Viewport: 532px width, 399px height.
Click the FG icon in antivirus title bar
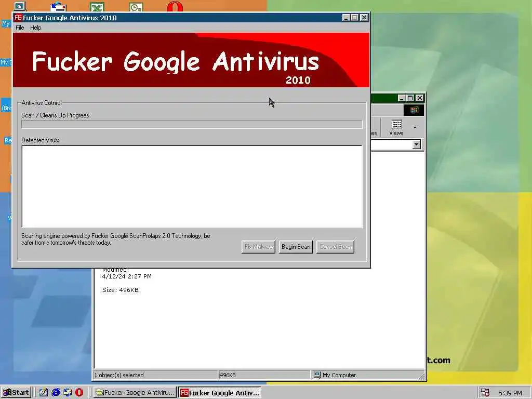(18, 18)
